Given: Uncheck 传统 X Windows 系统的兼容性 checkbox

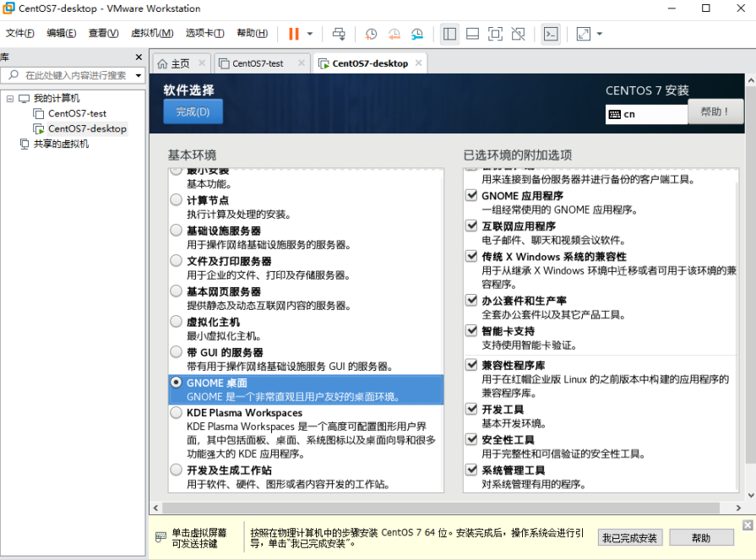Looking at the screenshot, I should pos(471,256).
